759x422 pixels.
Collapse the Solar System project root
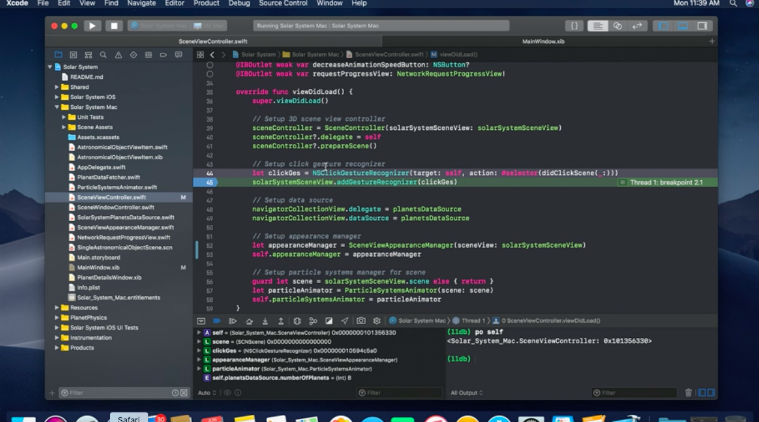pos(50,67)
